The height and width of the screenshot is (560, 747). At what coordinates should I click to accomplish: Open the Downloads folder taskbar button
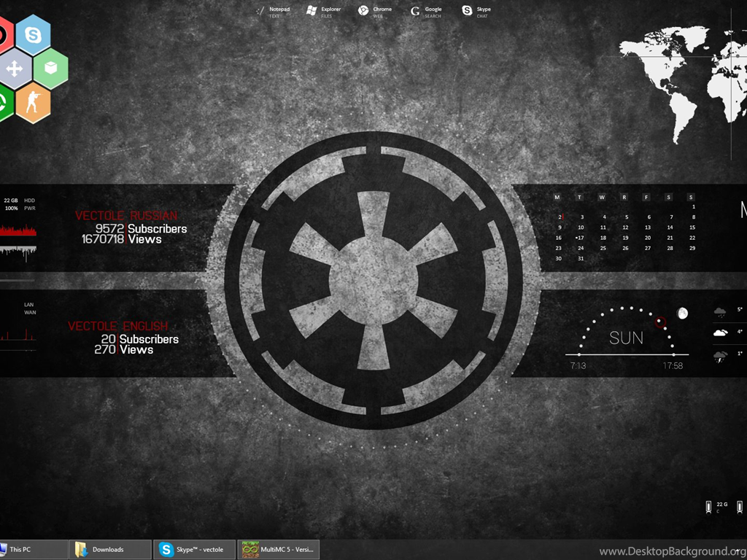(x=111, y=550)
